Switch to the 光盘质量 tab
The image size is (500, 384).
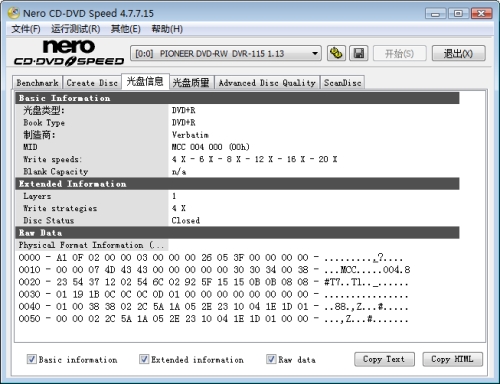[191, 83]
